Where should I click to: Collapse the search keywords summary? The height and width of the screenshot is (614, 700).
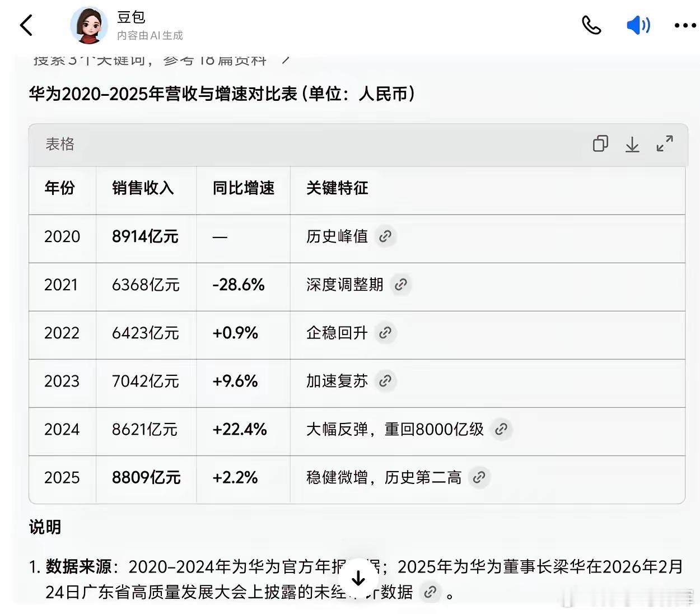286,59
